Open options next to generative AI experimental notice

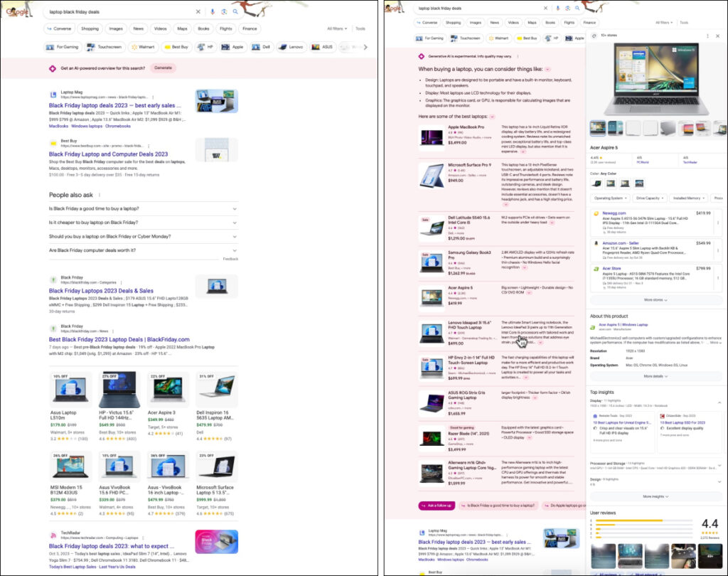pos(518,56)
